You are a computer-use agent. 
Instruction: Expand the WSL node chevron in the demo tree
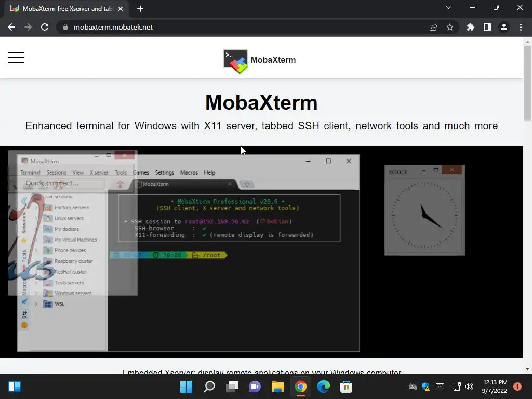coord(36,304)
